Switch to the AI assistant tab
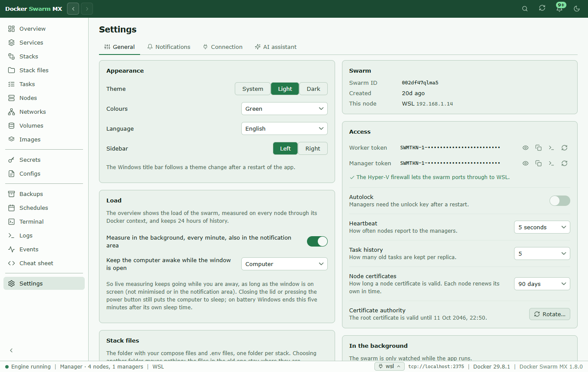588x372 pixels. [x=276, y=47]
